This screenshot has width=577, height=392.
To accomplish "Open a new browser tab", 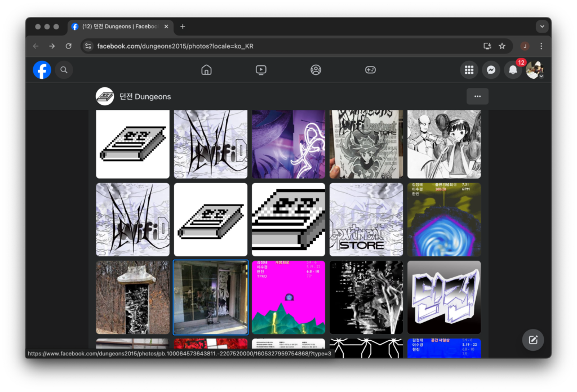I will tap(183, 26).
